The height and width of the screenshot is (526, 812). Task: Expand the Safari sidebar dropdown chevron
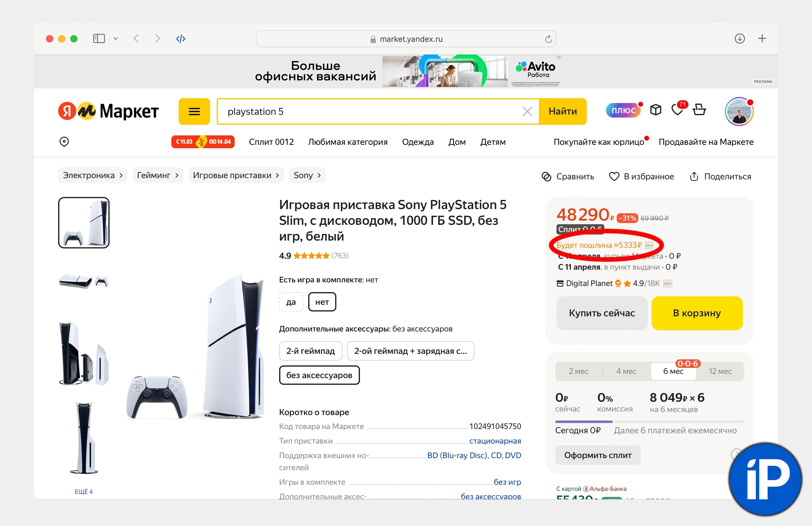coord(116,38)
